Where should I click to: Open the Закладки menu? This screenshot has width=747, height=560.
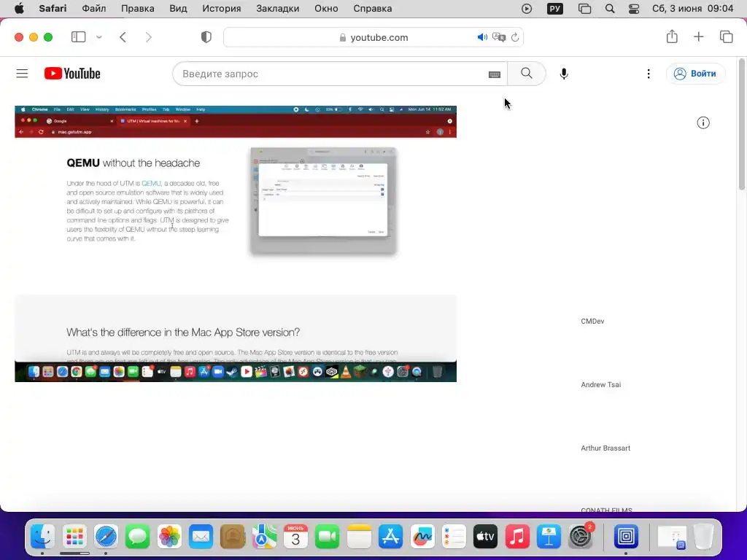pos(278,9)
